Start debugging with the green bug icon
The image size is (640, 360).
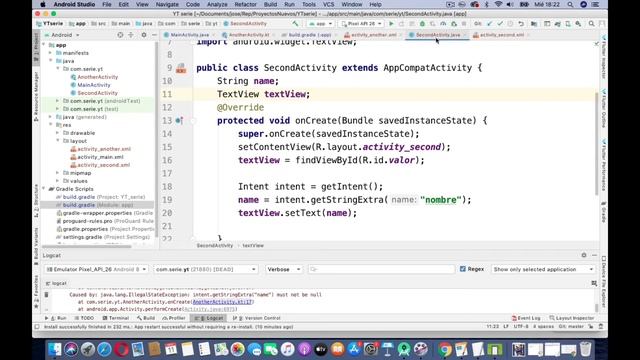coord(422,24)
